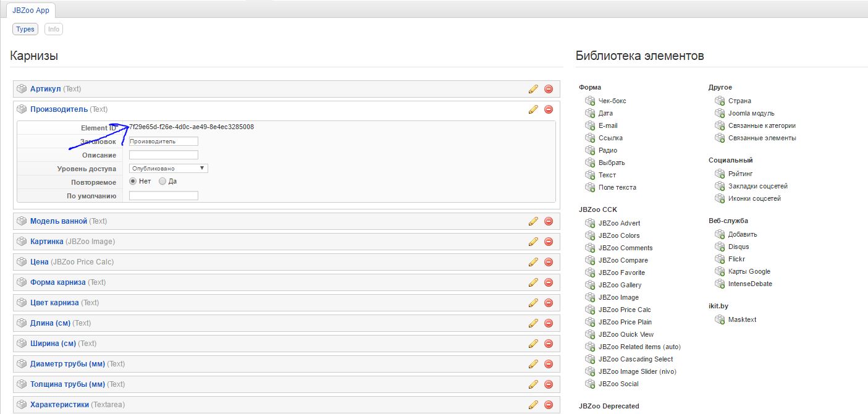Open the Уровень доступа dropdown
This screenshot has height=414, width=868.
(x=168, y=168)
